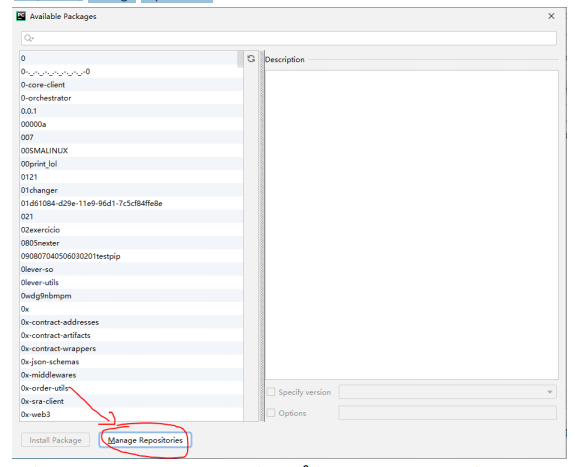Enable the Specify version checkbox
The width and height of the screenshot is (575, 467).
pyautogui.click(x=271, y=392)
